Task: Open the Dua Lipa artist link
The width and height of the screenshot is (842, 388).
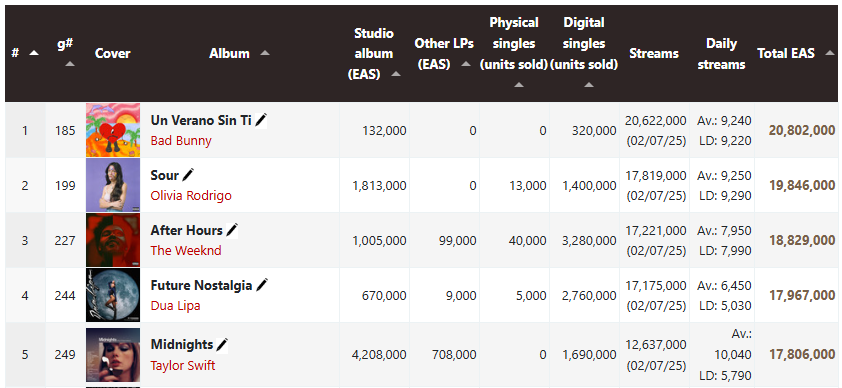Action: point(176,305)
